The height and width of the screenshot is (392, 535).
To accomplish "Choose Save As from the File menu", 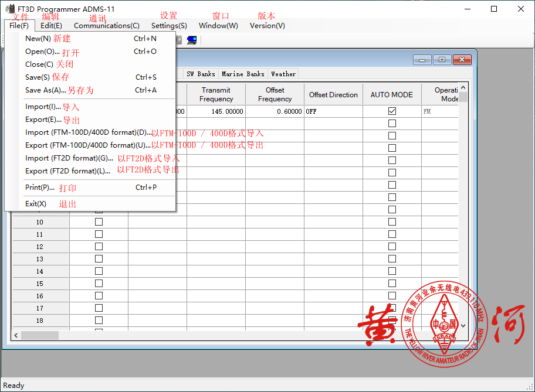I will point(46,90).
